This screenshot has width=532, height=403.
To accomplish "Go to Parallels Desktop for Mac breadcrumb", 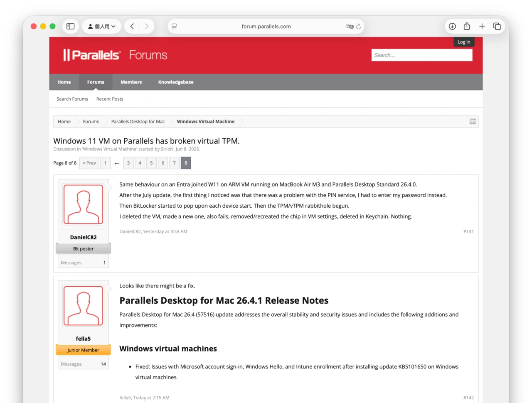I will 138,121.
